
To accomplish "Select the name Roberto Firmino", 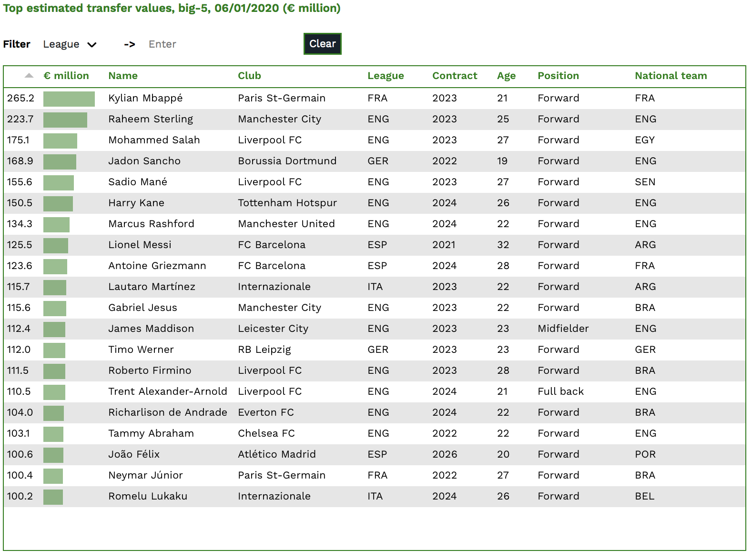I will (x=150, y=370).
